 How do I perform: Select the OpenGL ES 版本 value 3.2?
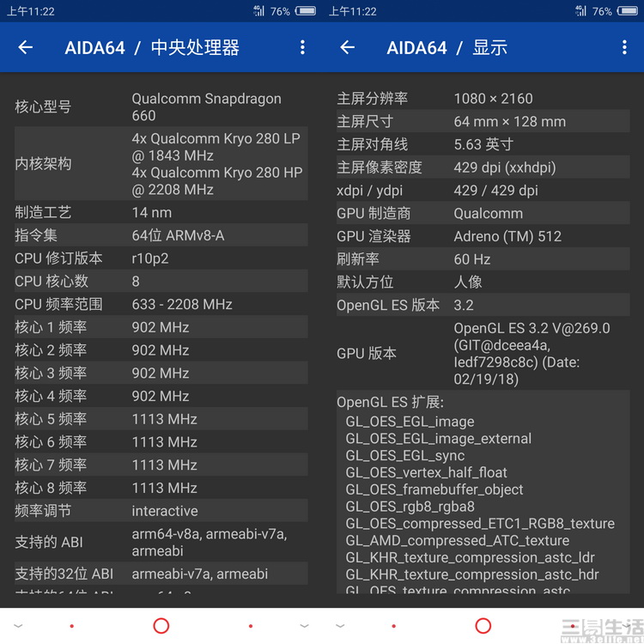[464, 305]
